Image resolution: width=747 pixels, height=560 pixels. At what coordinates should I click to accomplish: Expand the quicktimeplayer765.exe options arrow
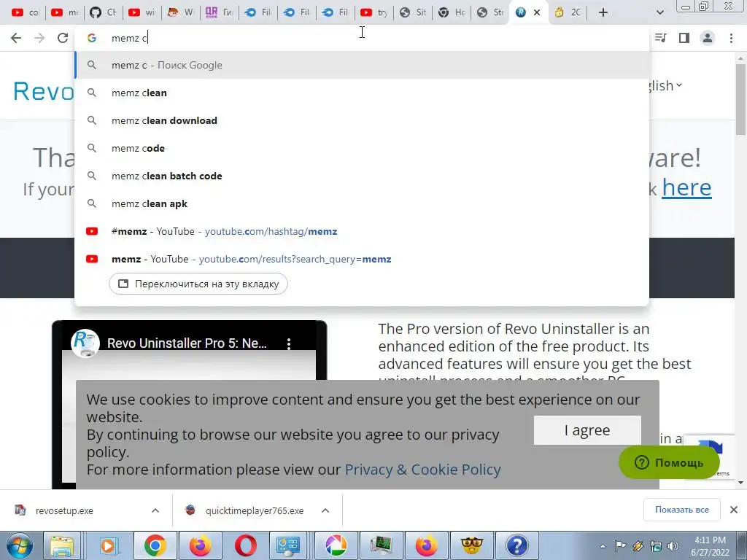point(325,510)
